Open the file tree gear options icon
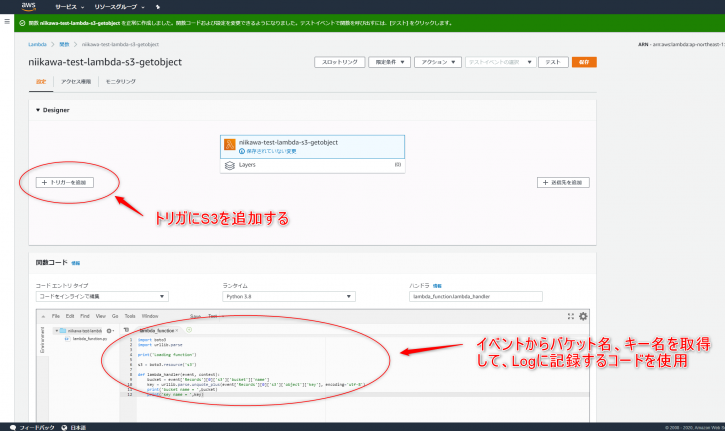 point(110,331)
